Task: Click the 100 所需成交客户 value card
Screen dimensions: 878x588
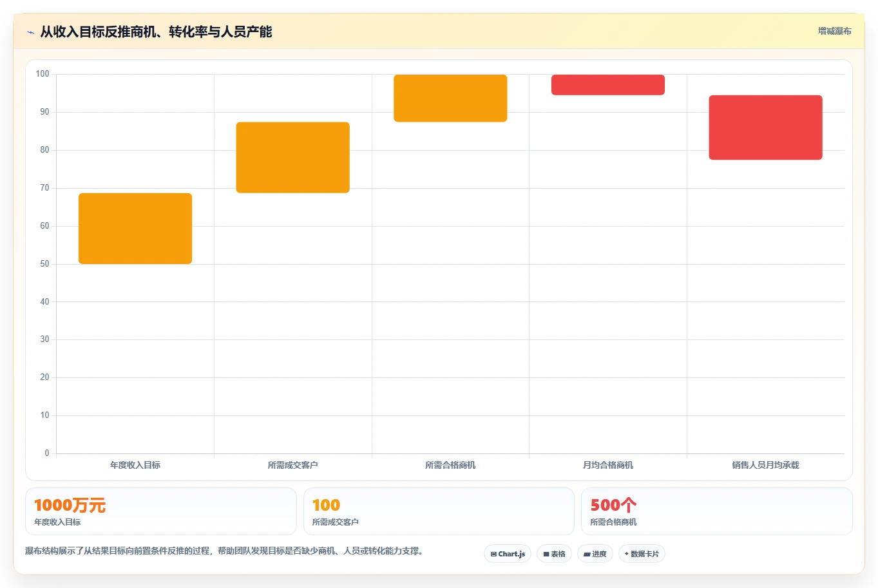Action: point(439,511)
